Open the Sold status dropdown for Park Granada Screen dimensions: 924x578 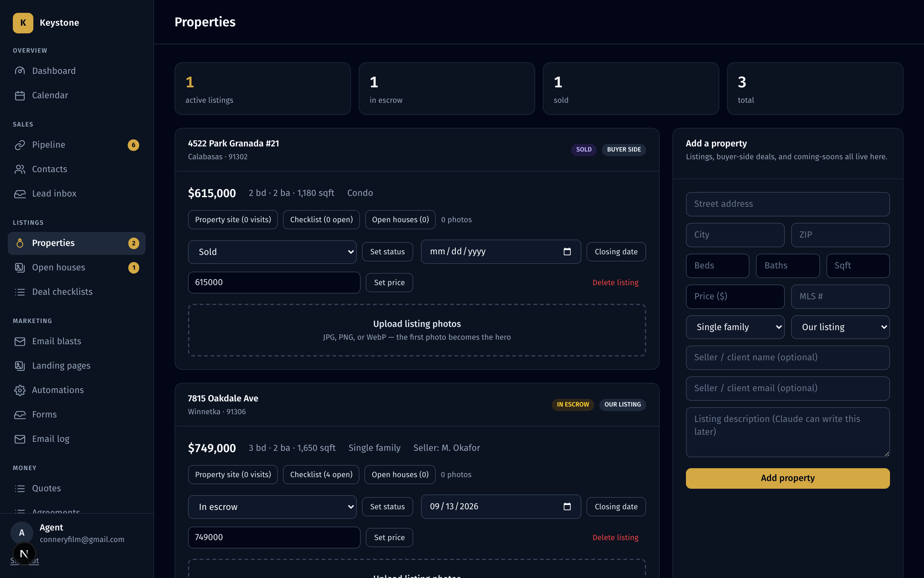(x=272, y=252)
